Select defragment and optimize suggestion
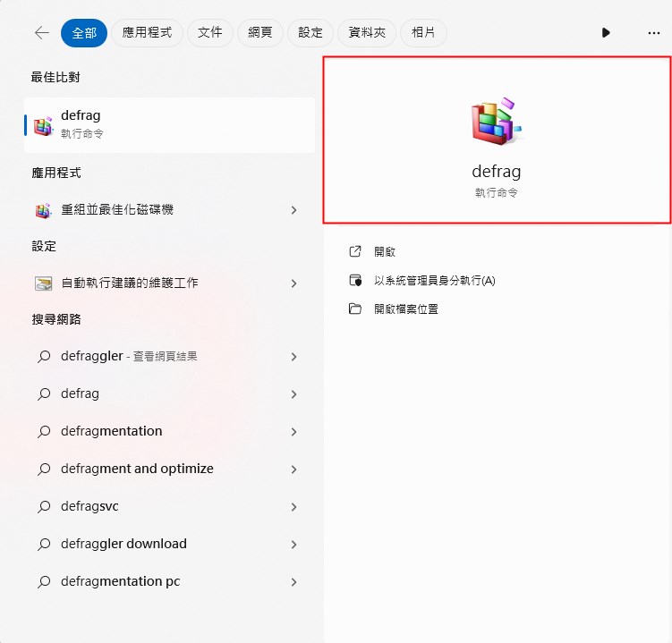Image resolution: width=672 pixels, height=643 pixels. tap(170, 470)
